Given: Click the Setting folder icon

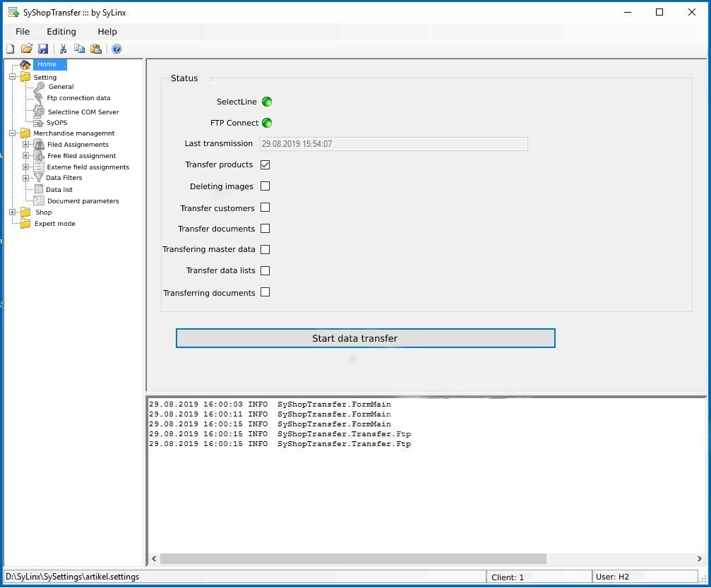Looking at the screenshot, I should (25, 77).
